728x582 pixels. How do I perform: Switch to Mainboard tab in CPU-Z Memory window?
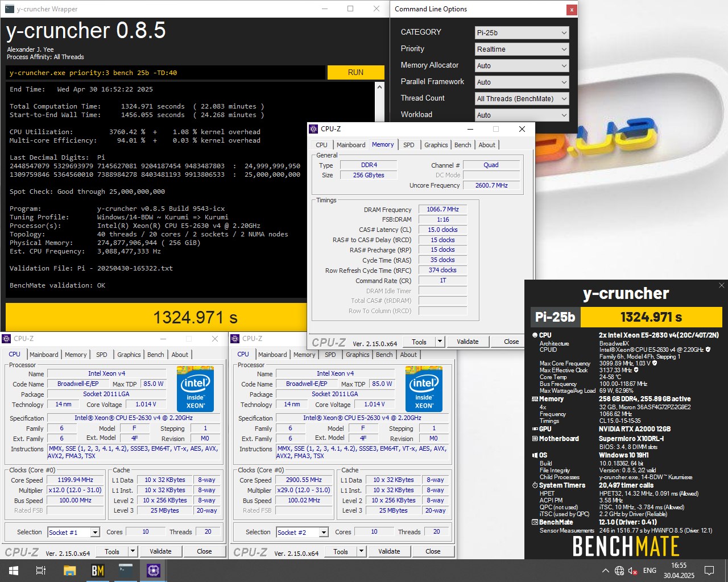point(351,145)
